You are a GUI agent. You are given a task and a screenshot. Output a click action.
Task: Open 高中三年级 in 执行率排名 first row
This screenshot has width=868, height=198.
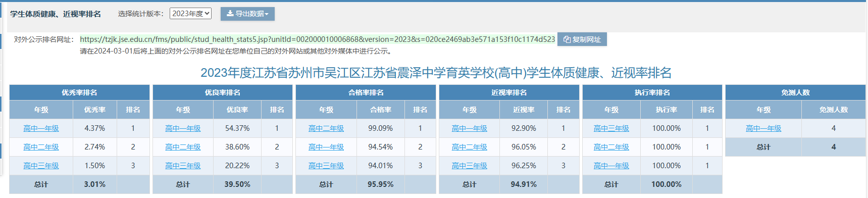[x=611, y=128]
